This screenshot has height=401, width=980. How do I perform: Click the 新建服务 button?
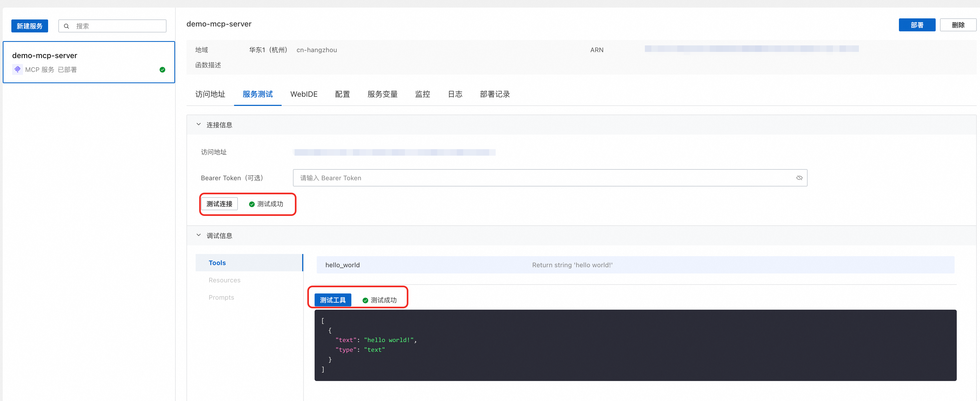point(30,26)
